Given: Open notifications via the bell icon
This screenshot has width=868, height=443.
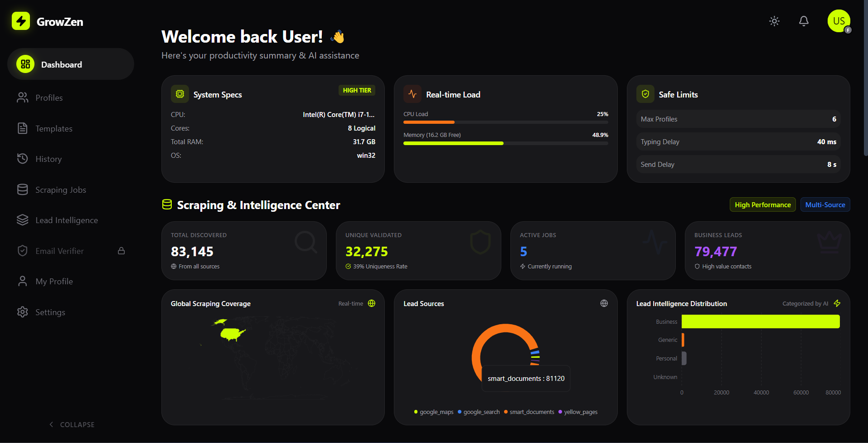Looking at the screenshot, I should tap(804, 21).
